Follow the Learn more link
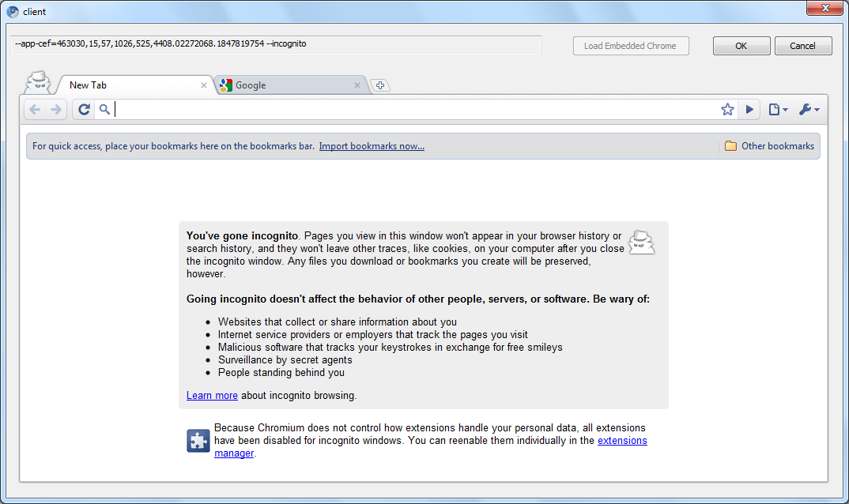This screenshot has width=849, height=504. [x=212, y=395]
